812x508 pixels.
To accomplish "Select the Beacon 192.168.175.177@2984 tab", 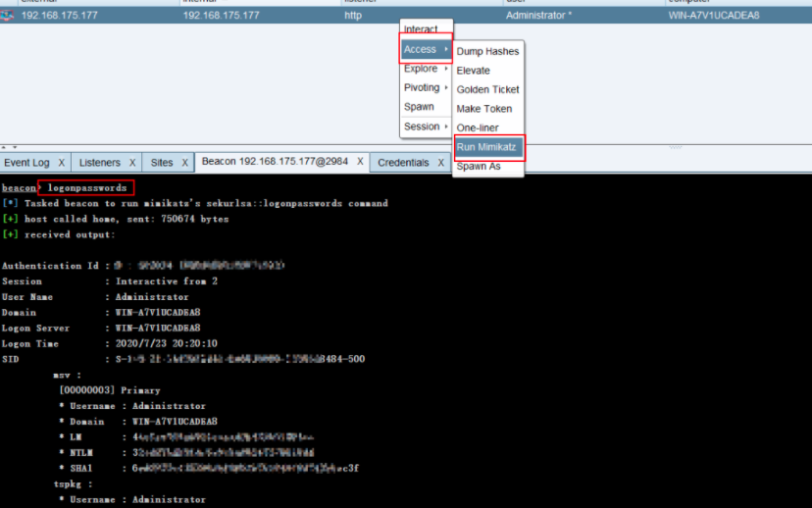I will (275, 162).
